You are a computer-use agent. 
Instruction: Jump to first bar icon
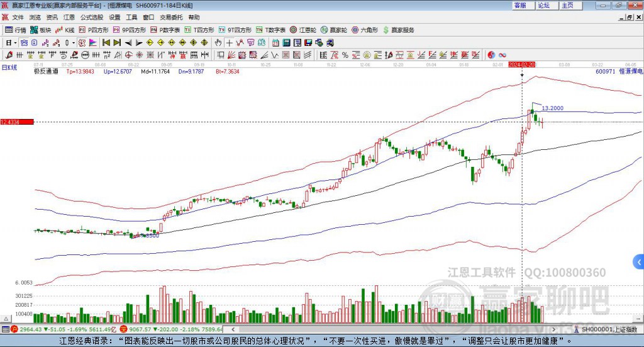(106, 43)
